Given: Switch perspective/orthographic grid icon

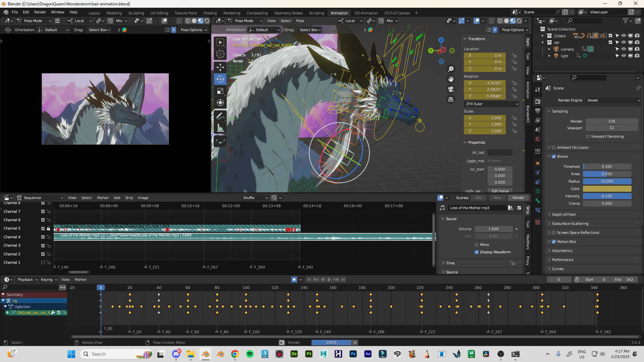Looking at the screenshot, I should [x=451, y=100].
